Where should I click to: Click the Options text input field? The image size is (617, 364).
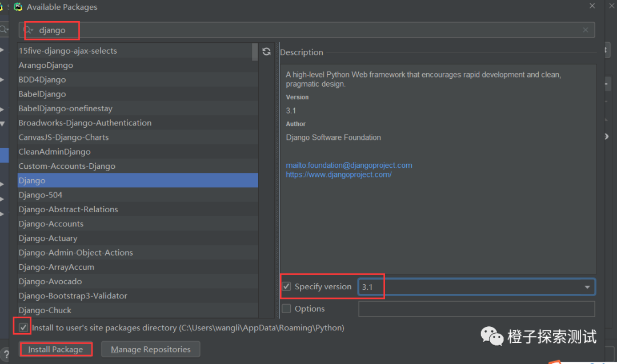click(x=476, y=309)
